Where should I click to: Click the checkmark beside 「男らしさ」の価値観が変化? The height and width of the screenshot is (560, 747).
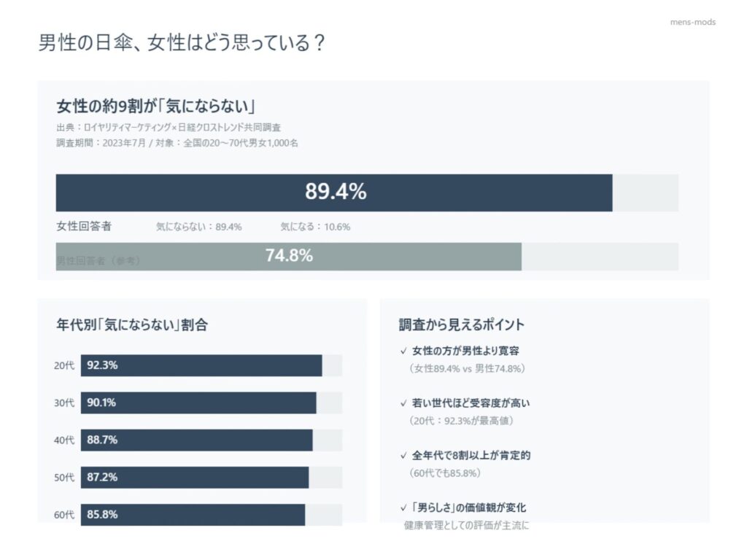(x=403, y=507)
